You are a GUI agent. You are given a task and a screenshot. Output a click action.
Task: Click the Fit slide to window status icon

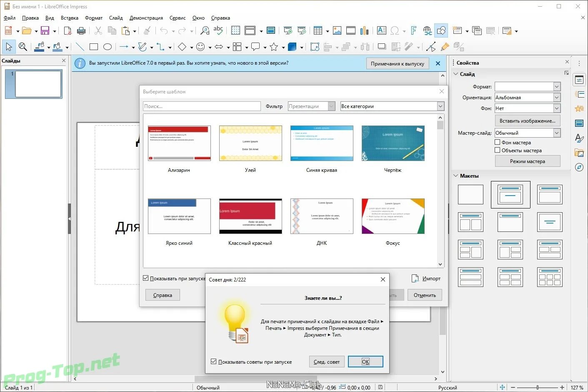coord(503,387)
